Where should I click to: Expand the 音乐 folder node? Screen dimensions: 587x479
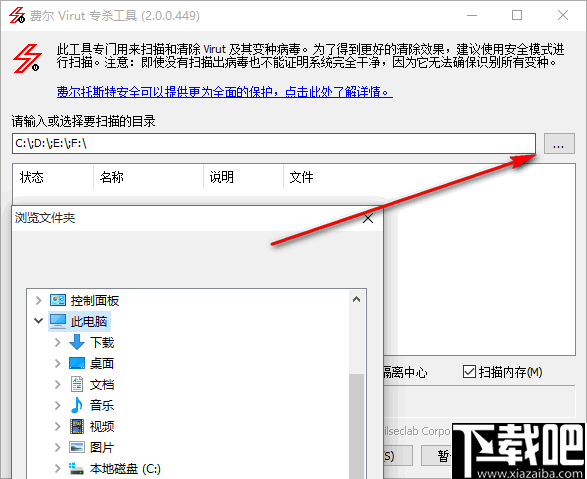coord(57,405)
